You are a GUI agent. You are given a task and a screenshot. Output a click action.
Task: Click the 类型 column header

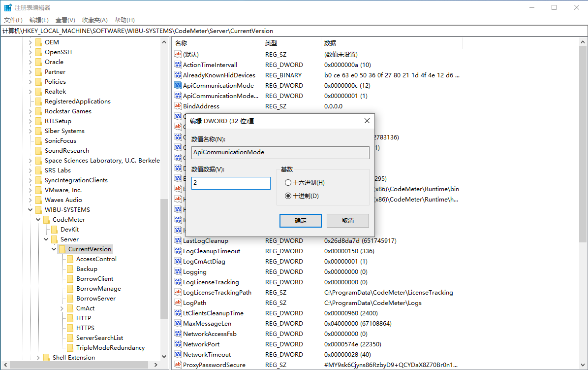click(x=291, y=43)
